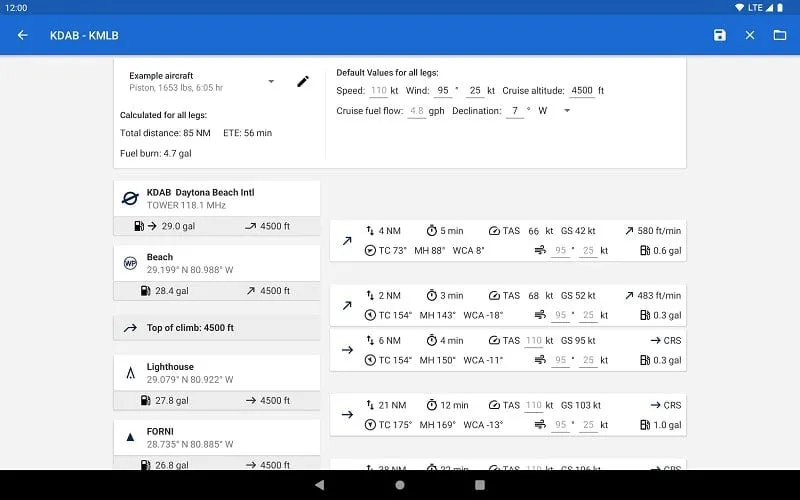800x500 pixels.
Task: Edit the default wind direction 95 field
Action: (x=443, y=91)
